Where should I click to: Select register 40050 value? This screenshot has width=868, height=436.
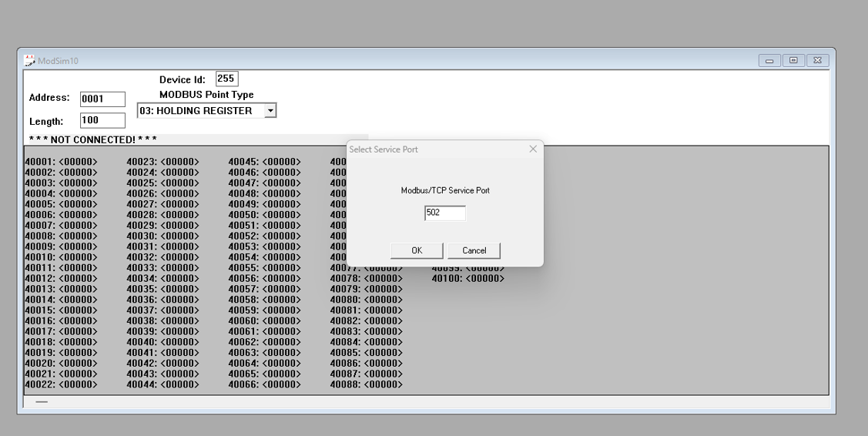(x=282, y=215)
